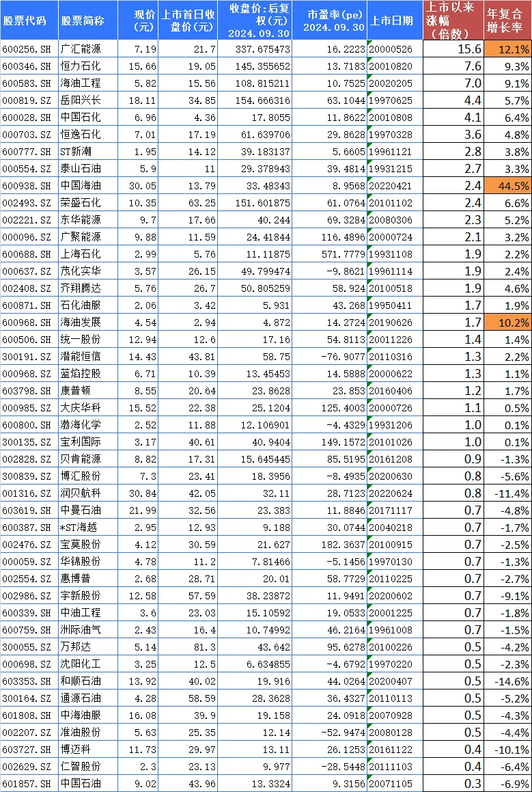532x792 pixels.
Task: Select the 贝肯能源 name cell
Action: click(88, 459)
